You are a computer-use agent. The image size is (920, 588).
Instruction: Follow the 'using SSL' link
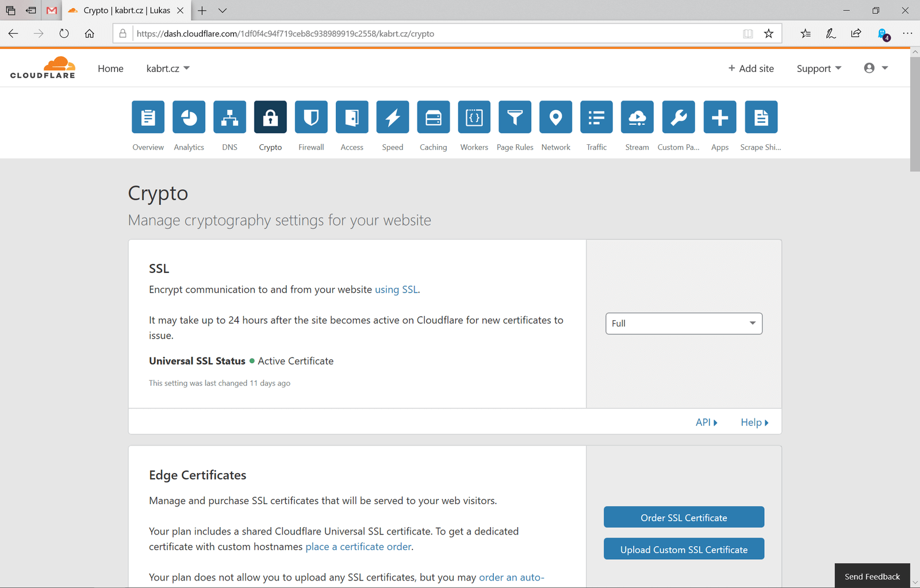396,290
